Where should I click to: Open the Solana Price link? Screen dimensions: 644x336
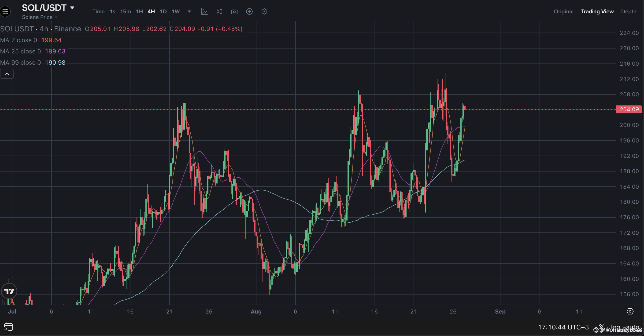(x=39, y=17)
